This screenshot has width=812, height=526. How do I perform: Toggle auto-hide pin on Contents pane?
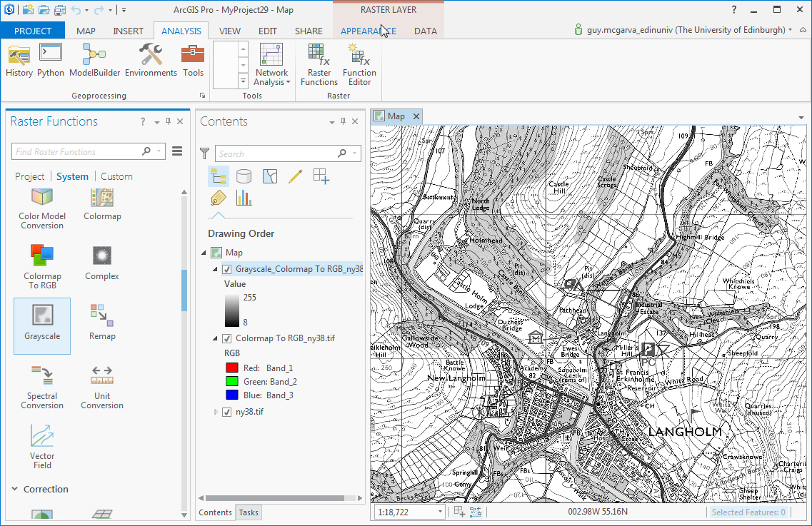tap(343, 121)
